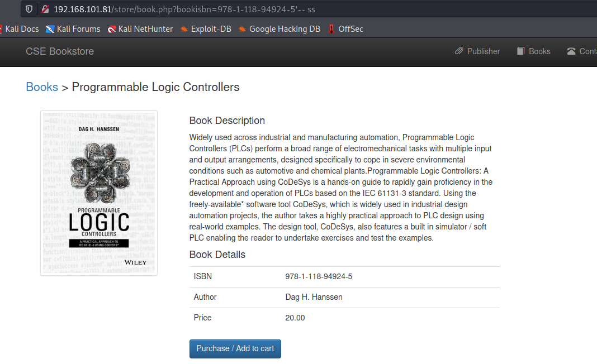Click the Contact phone icon

click(571, 51)
